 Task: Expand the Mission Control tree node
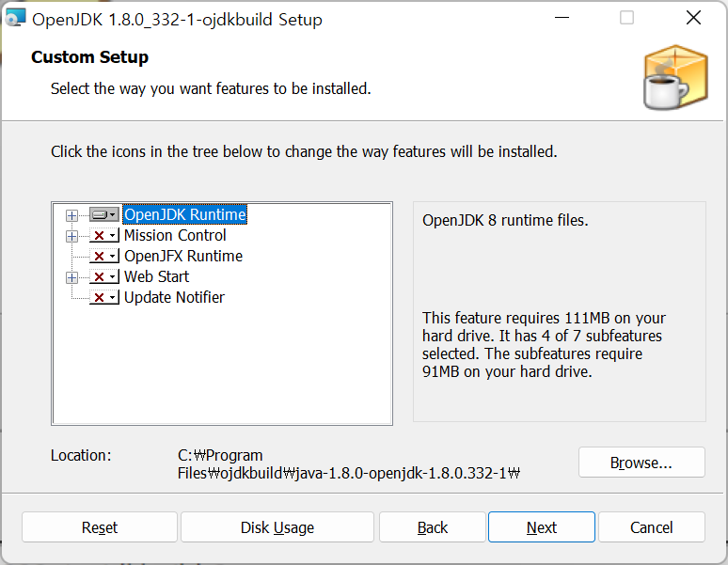(x=71, y=236)
